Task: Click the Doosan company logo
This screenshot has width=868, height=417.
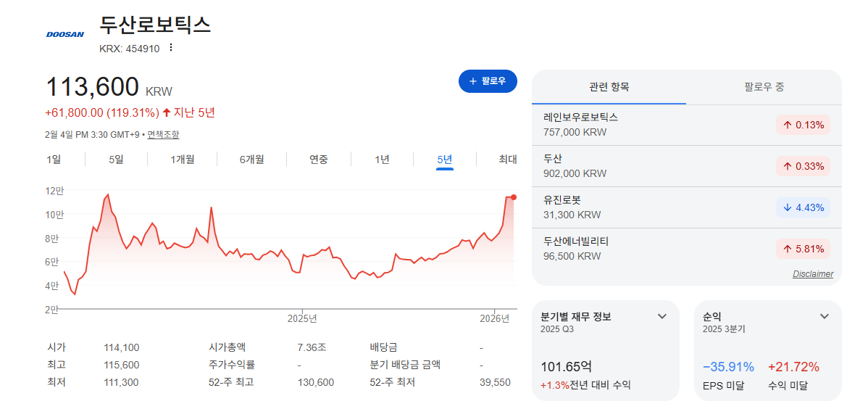Action: (65, 34)
